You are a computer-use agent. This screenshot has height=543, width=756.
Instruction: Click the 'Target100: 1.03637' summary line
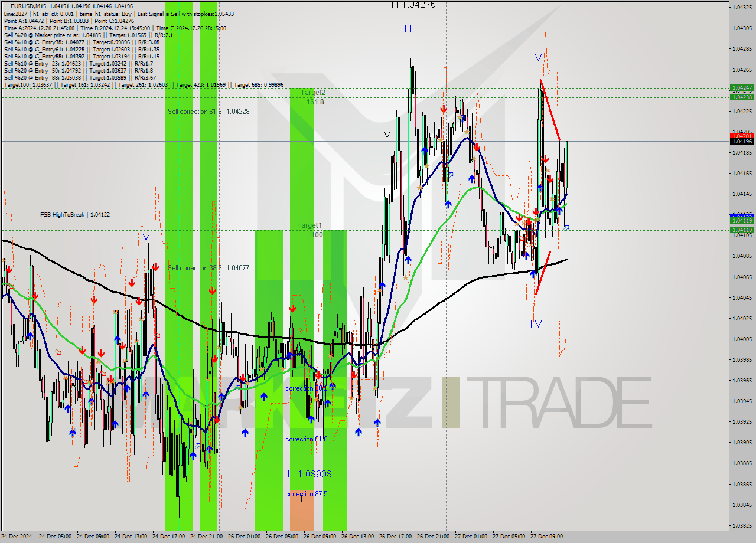[144, 84]
